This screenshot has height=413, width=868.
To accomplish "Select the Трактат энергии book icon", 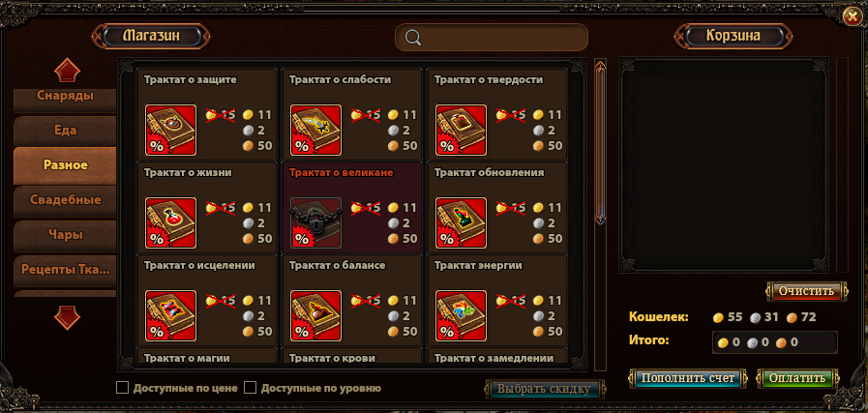I will tap(461, 315).
